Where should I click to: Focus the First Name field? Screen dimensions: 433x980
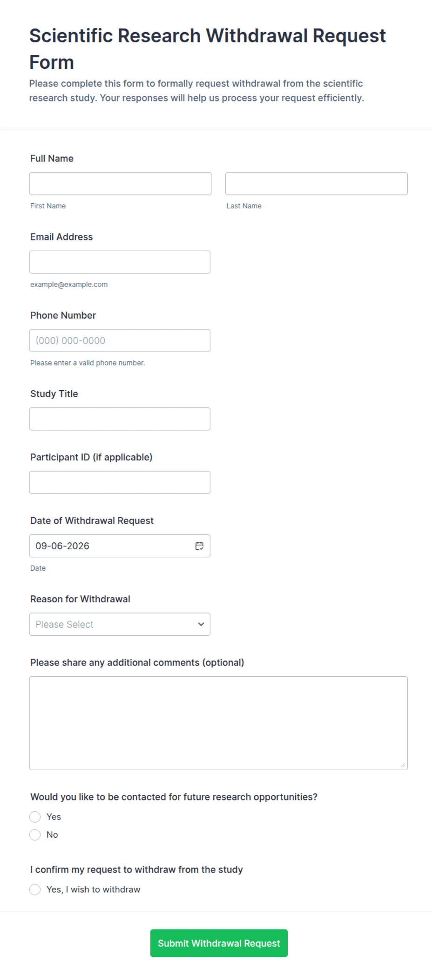(120, 184)
